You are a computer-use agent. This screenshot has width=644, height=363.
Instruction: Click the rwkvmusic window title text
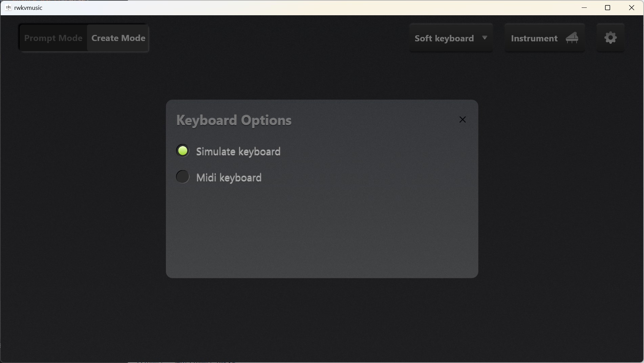tap(28, 7)
